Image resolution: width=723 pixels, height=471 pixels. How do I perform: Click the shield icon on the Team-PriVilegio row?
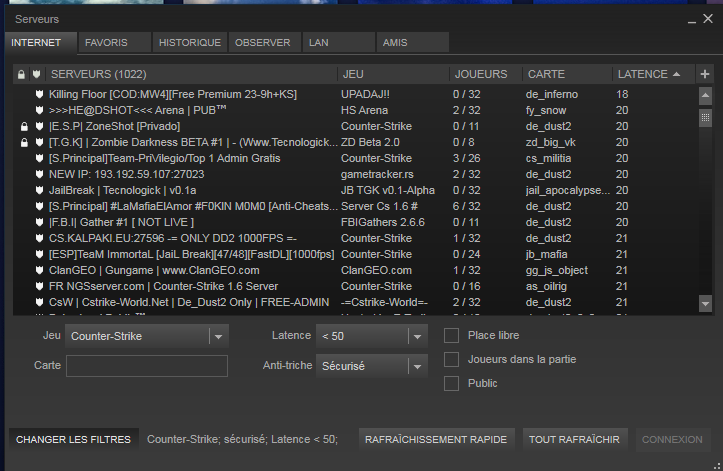click(40, 158)
